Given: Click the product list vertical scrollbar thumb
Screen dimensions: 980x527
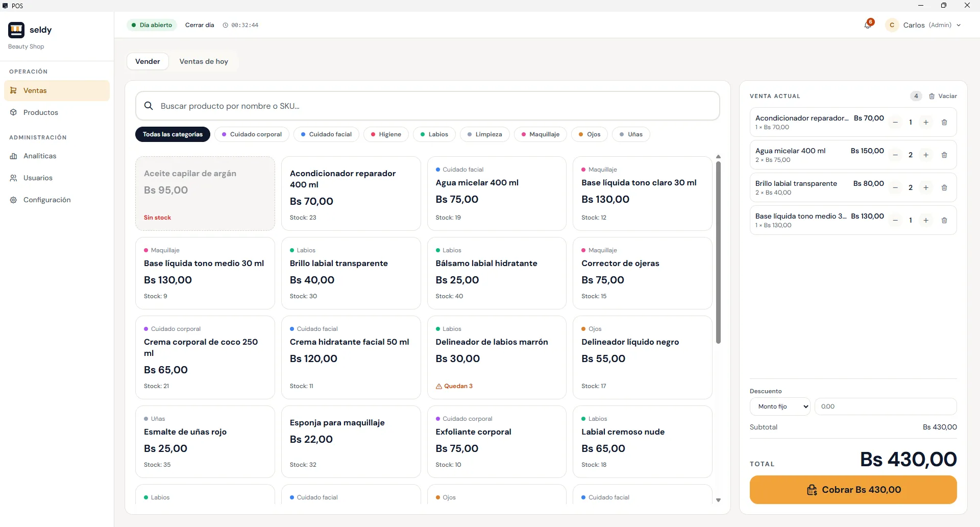Looking at the screenshot, I should (x=718, y=253).
